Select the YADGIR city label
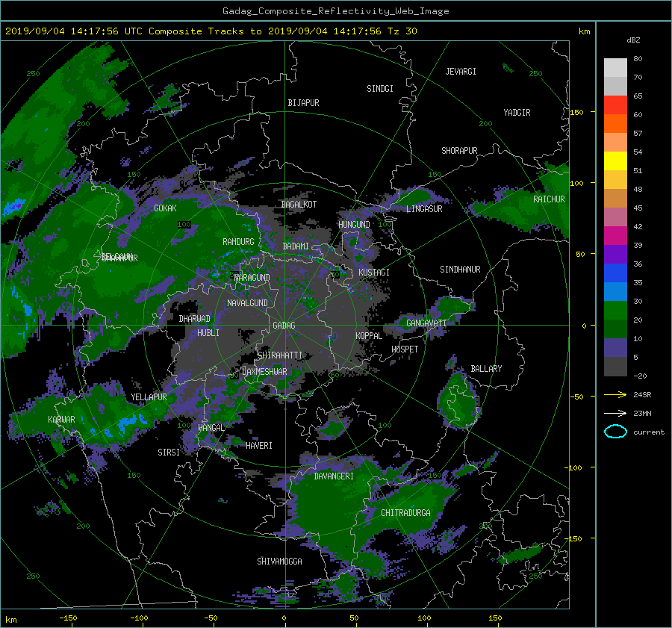This screenshot has height=628, width=672. (517, 113)
